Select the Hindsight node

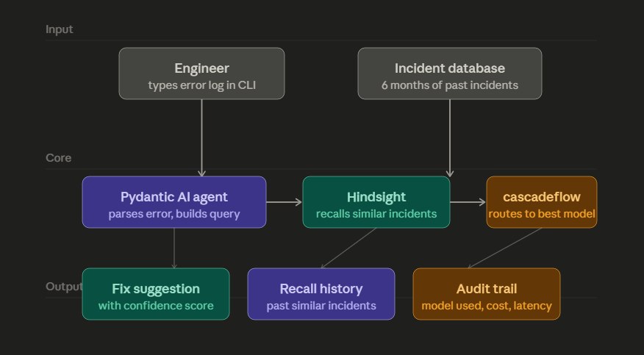tap(376, 202)
